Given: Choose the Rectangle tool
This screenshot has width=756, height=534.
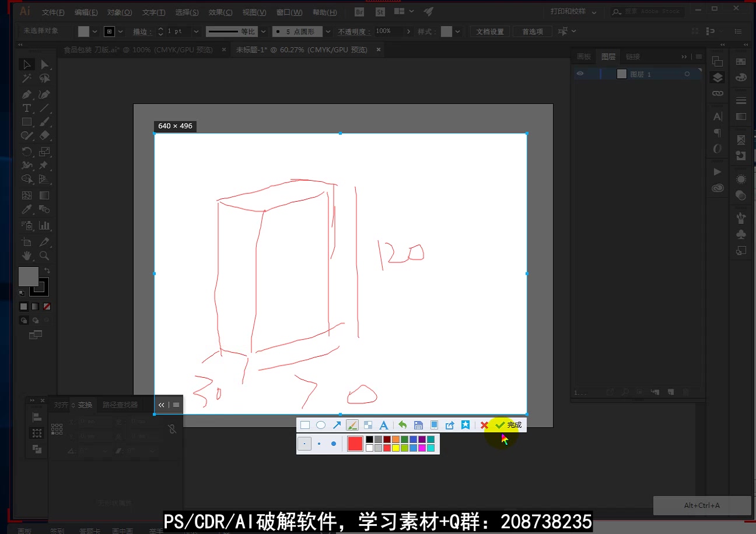Looking at the screenshot, I should 27,121.
